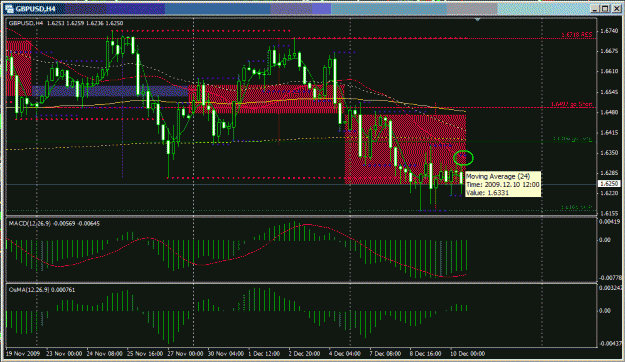Click the 10 Dec 00:00 time axis label
The height and width of the screenshot is (362, 625).
pos(468,354)
